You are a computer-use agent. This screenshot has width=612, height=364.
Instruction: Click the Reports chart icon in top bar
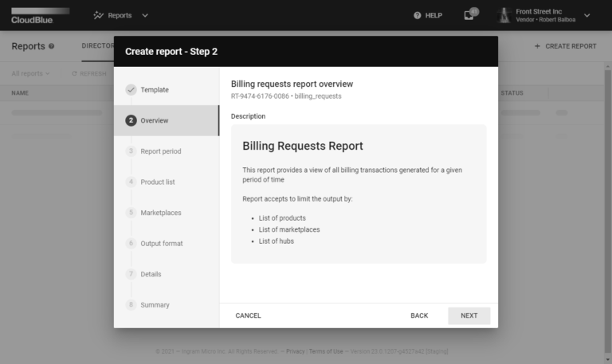(x=98, y=15)
